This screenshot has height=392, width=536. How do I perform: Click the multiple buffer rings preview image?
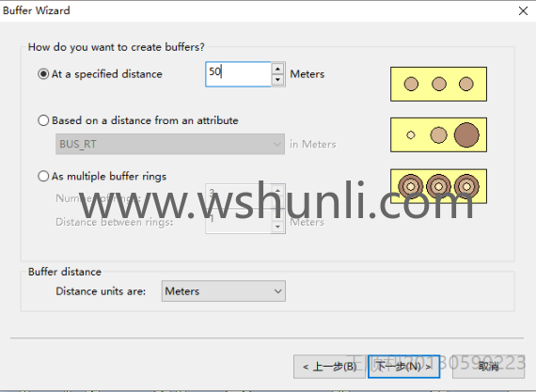coord(438,186)
